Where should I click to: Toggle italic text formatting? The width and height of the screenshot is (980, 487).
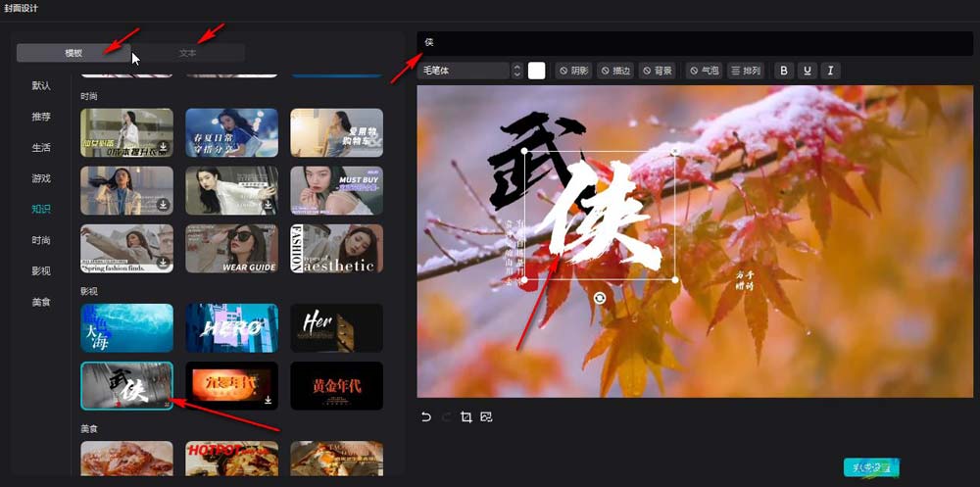click(x=830, y=71)
